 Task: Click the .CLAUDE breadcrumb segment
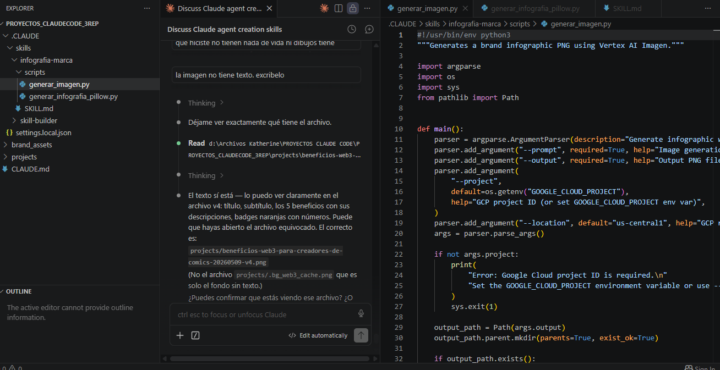click(x=402, y=24)
